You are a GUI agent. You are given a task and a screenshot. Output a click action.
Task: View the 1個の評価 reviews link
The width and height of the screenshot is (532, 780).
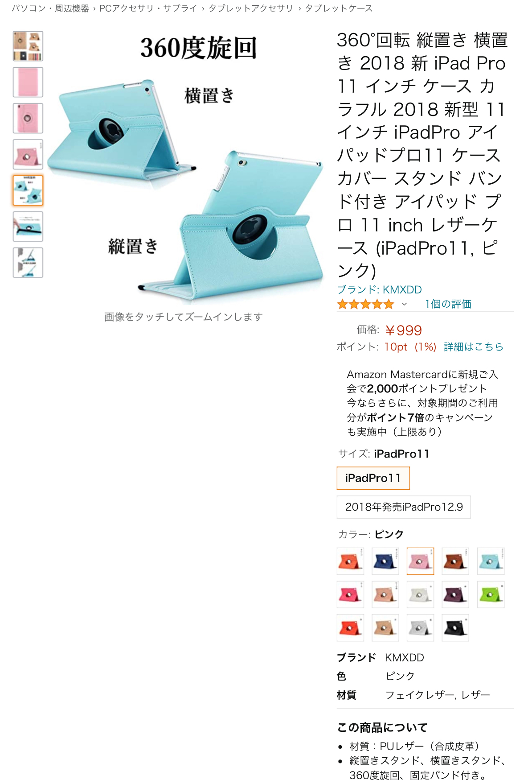[x=448, y=304]
